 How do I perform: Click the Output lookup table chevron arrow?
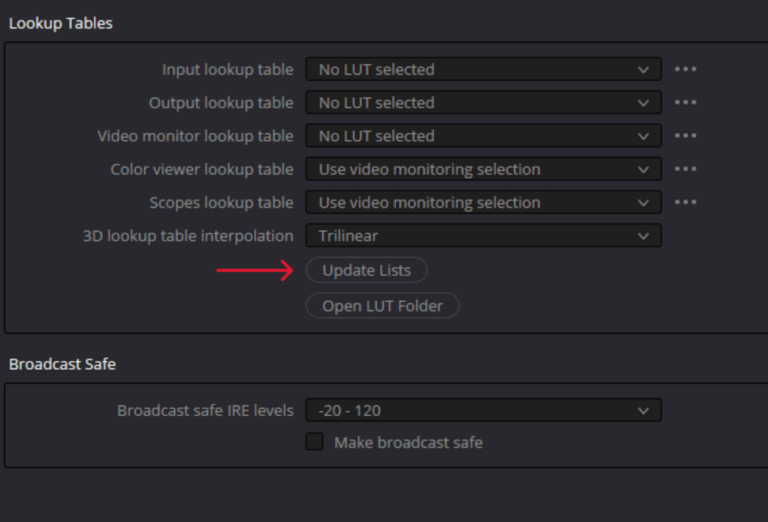click(644, 103)
